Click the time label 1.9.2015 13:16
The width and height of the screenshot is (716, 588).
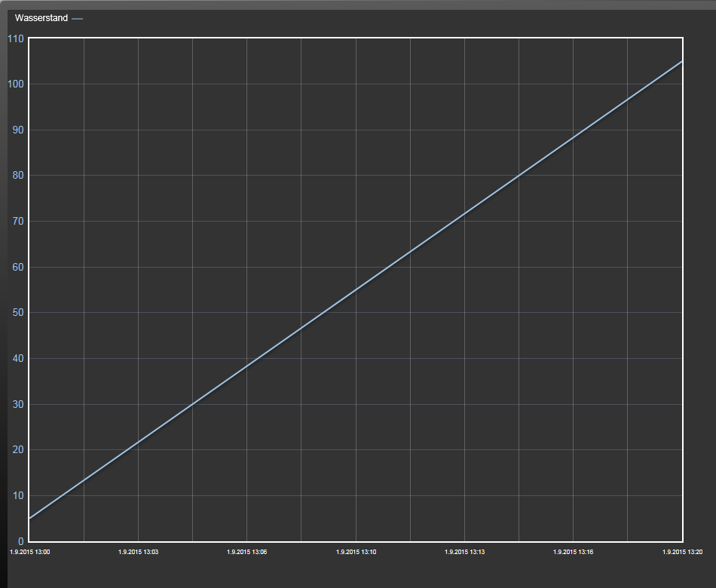tap(573, 552)
